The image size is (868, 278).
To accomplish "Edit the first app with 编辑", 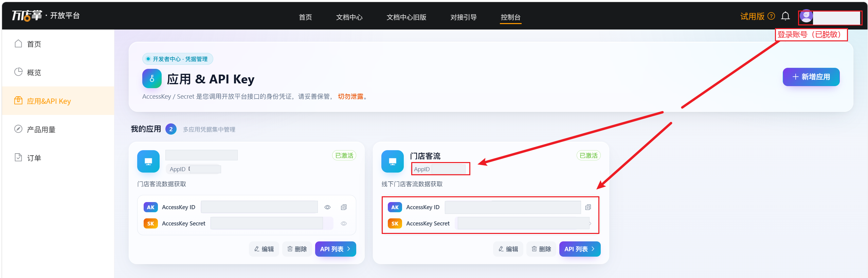I will point(264,249).
